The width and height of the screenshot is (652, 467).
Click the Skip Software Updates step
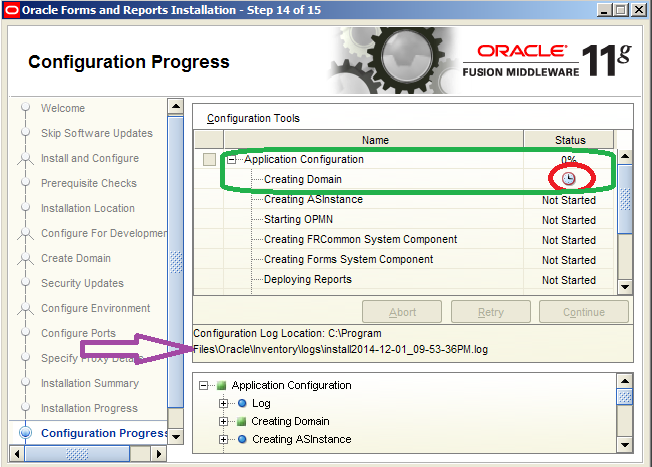[x=96, y=133]
